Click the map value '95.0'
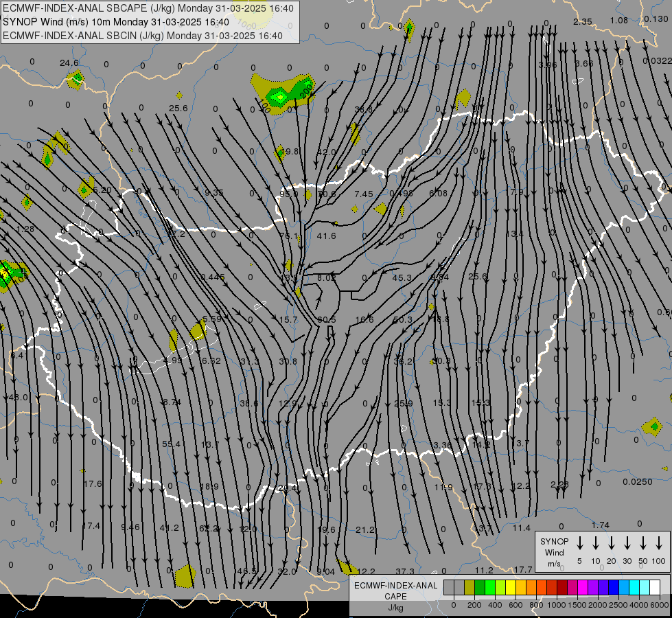672x618 pixels. pos(288,194)
